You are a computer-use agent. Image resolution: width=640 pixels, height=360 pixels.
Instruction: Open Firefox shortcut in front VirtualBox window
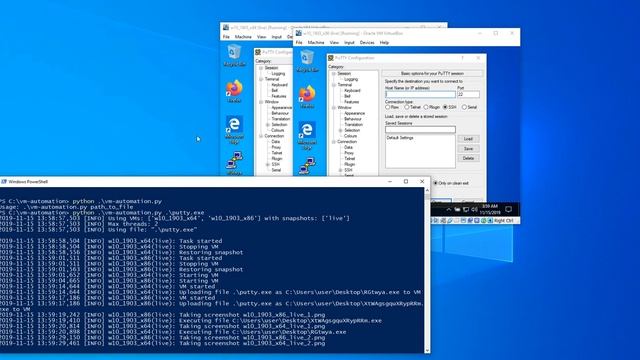tap(307, 96)
